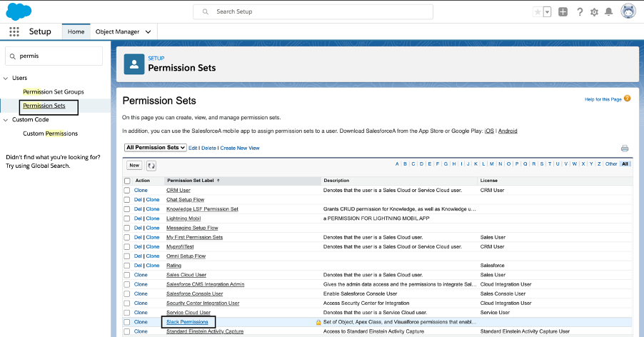Open the Slack Permissions permission set
Viewport: 644px width, 337px height.
tap(187, 322)
